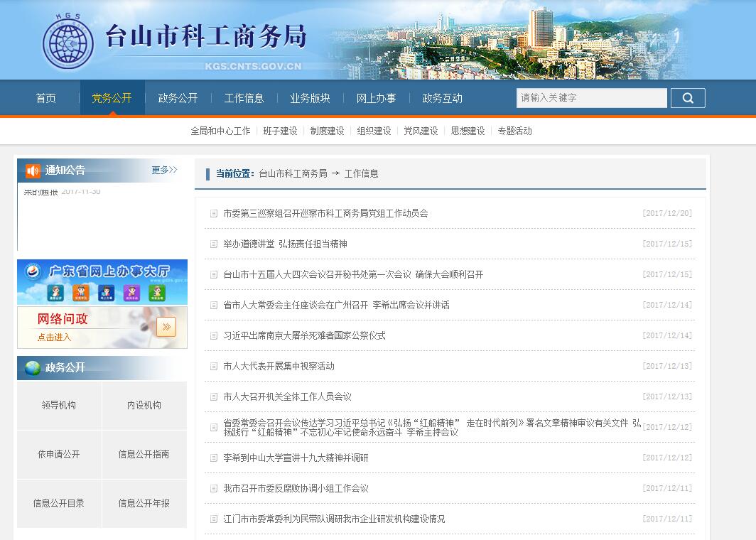
Task: Click the globe icon beside 政务公开 panel
Action: point(33,368)
